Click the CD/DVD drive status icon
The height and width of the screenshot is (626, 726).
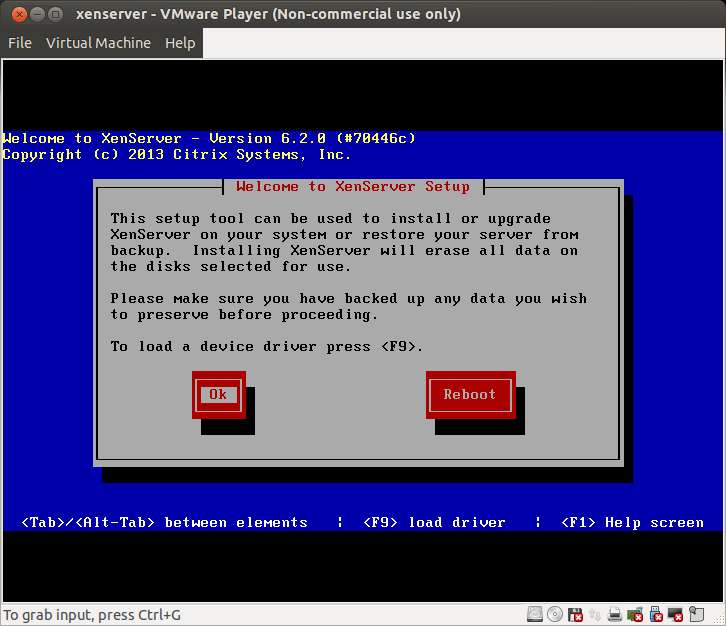(x=555, y=614)
